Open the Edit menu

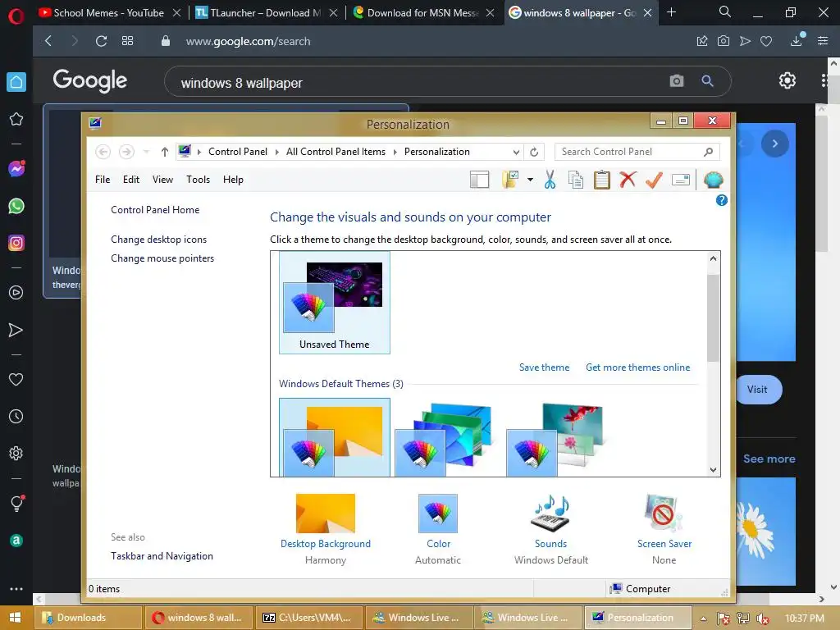pyautogui.click(x=130, y=180)
